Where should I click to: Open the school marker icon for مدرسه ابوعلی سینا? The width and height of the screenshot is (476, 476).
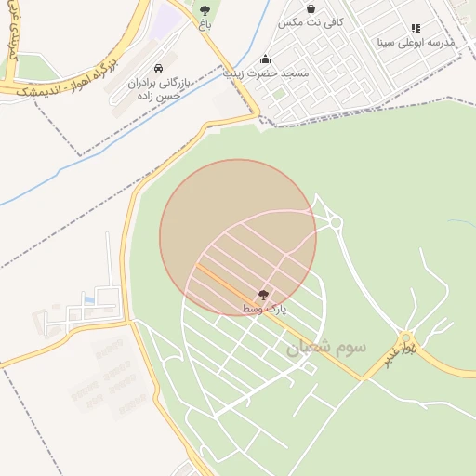click(x=416, y=29)
